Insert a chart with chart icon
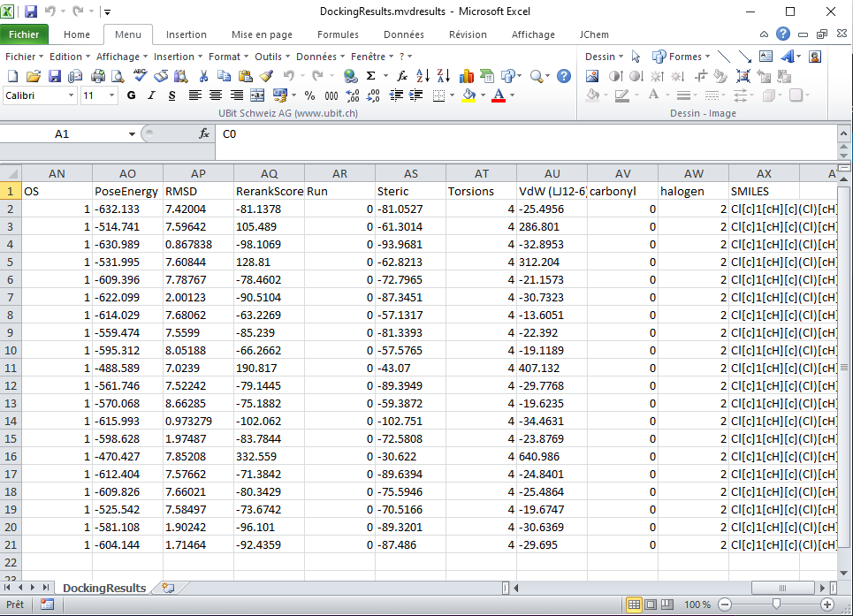Image resolution: width=853 pixels, height=616 pixels. pyautogui.click(x=466, y=77)
